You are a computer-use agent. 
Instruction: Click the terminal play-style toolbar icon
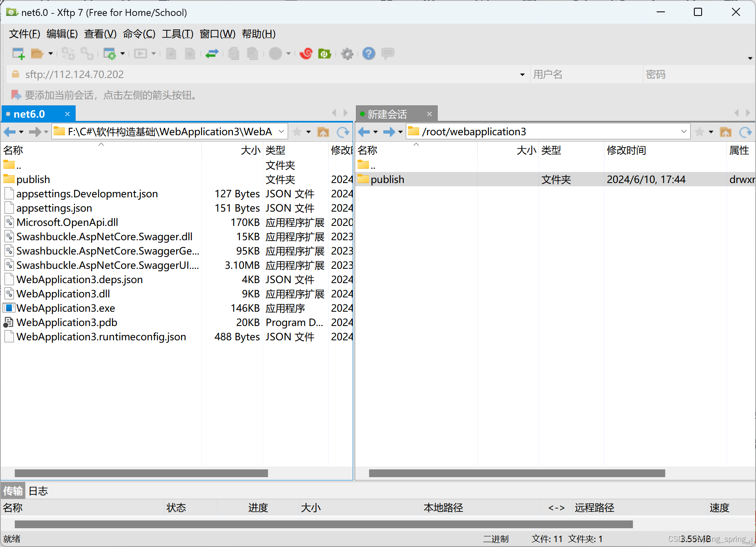click(x=141, y=54)
